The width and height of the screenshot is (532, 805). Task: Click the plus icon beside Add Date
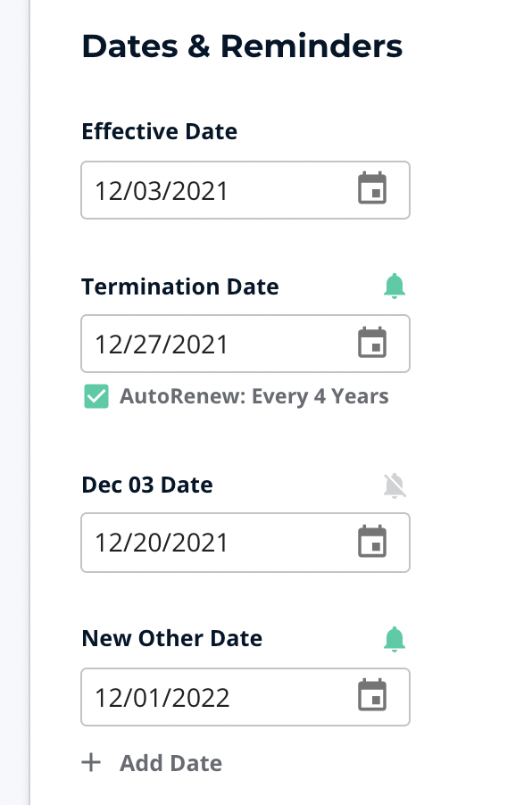[x=91, y=762]
